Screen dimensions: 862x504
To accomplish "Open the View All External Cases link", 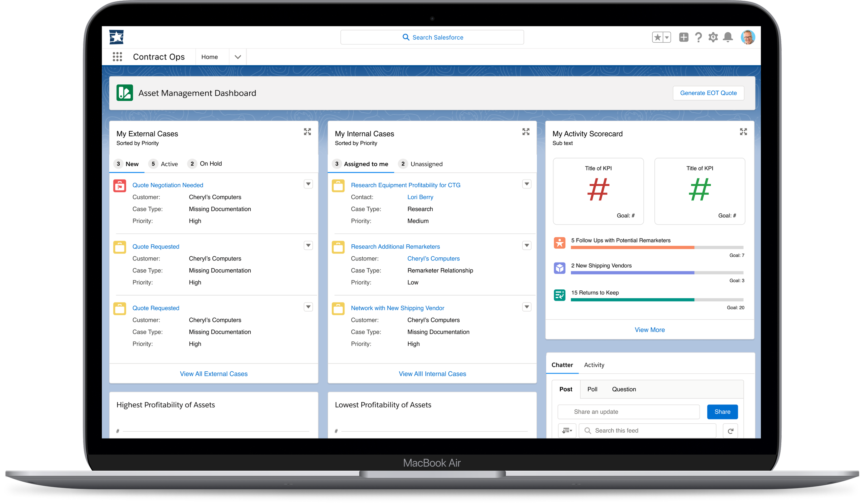I will [213, 374].
